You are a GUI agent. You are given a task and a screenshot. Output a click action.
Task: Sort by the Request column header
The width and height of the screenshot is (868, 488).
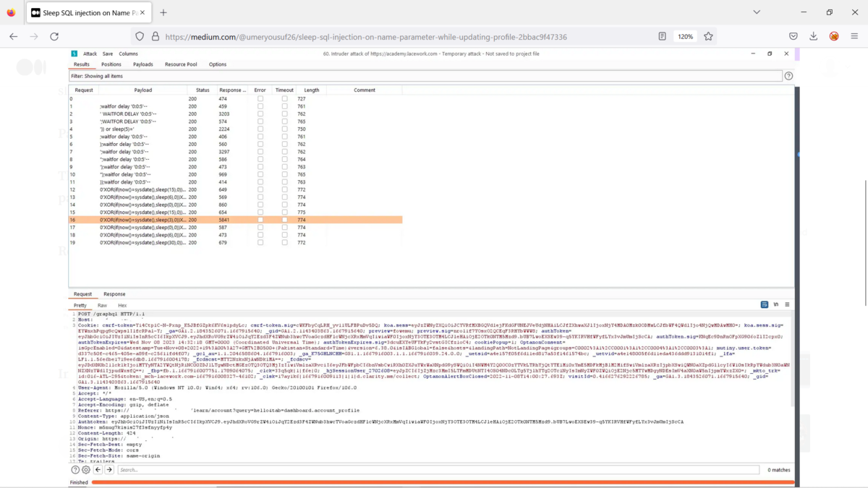pos(84,90)
